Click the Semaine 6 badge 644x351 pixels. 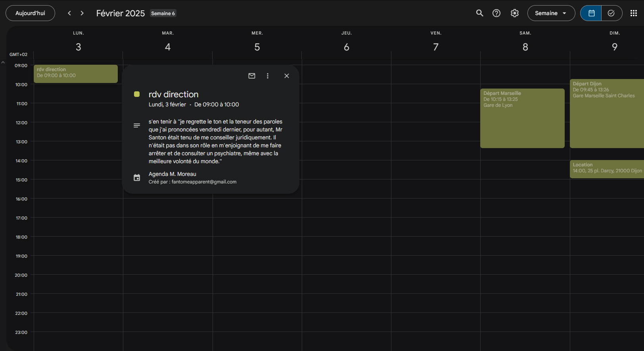163,13
